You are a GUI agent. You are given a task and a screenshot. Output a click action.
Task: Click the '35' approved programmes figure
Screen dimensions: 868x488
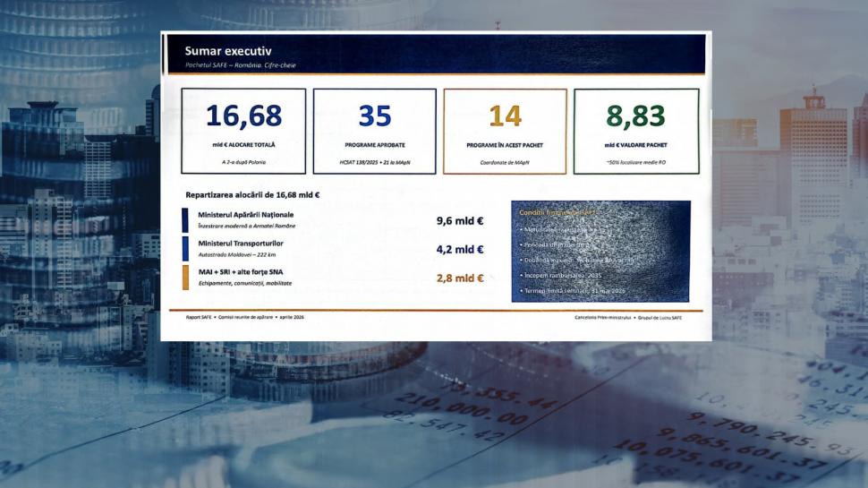pyautogui.click(x=375, y=116)
